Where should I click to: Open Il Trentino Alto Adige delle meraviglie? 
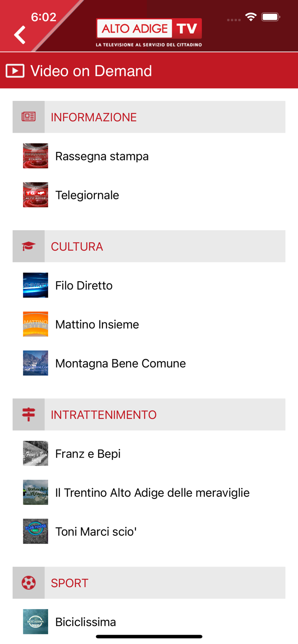[152, 492]
